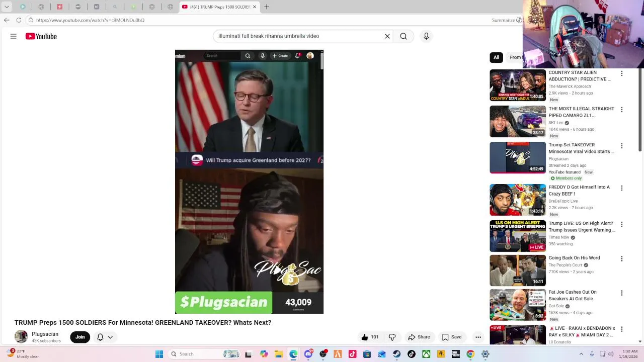Open options for FREDDY D video

[622, 188]
